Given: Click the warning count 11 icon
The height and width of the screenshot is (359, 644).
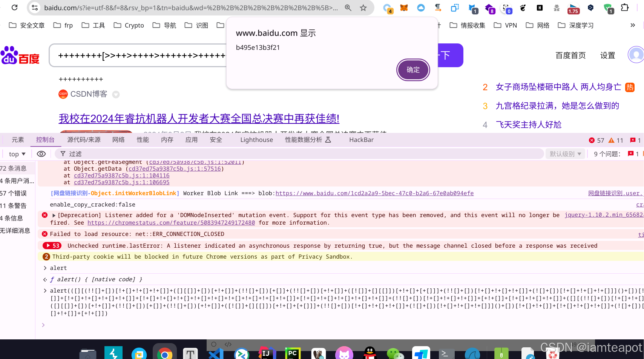Looking at the screenshot, I should pos(612,140).
